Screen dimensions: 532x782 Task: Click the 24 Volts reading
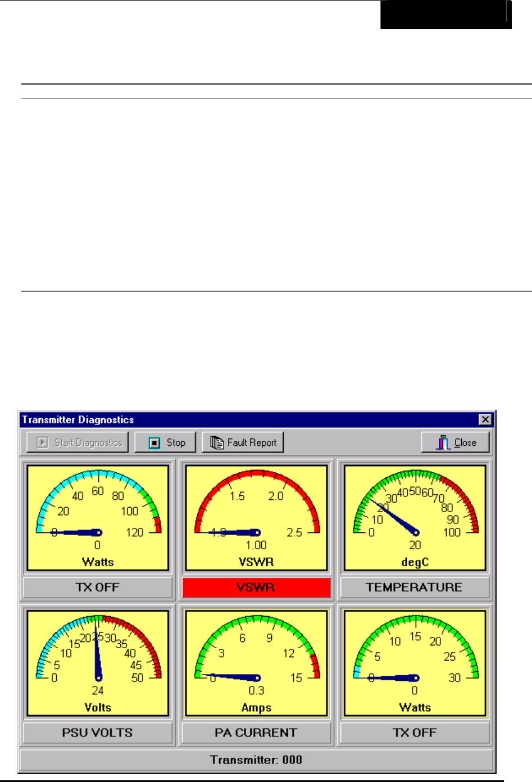pos(98,691)
